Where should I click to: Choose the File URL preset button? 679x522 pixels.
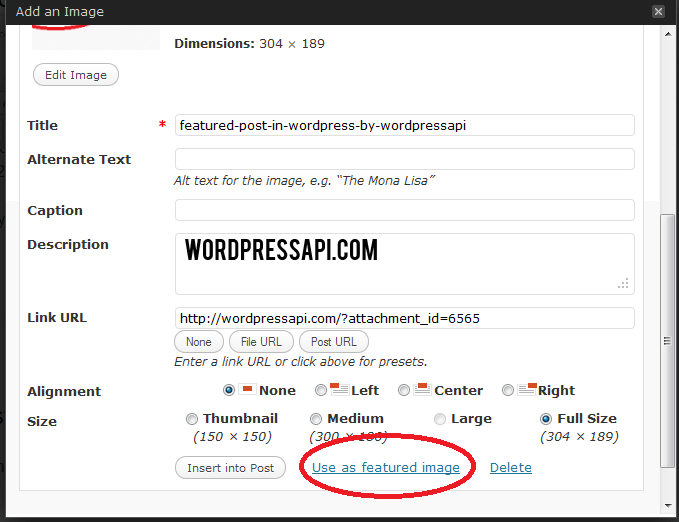coord(261,342)
